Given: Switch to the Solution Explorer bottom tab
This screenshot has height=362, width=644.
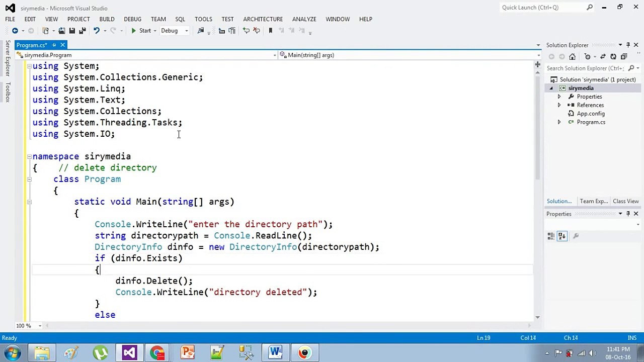Looking at the screenshot, I should (559, 201).
